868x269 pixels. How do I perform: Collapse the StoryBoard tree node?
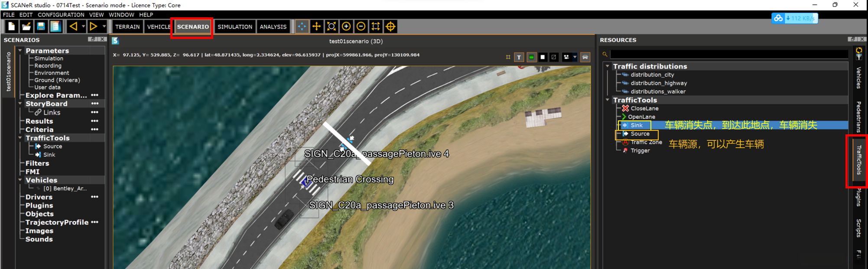pos(20,104)
